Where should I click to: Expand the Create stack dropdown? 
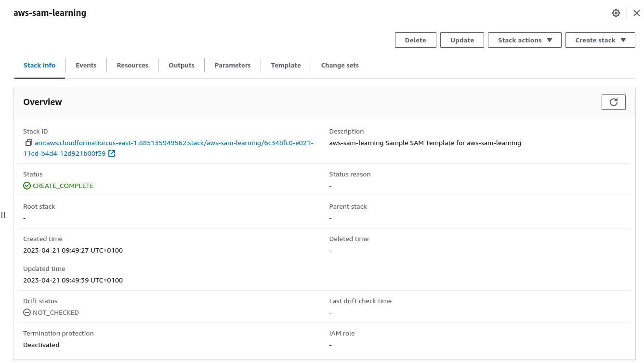[600, 40]
